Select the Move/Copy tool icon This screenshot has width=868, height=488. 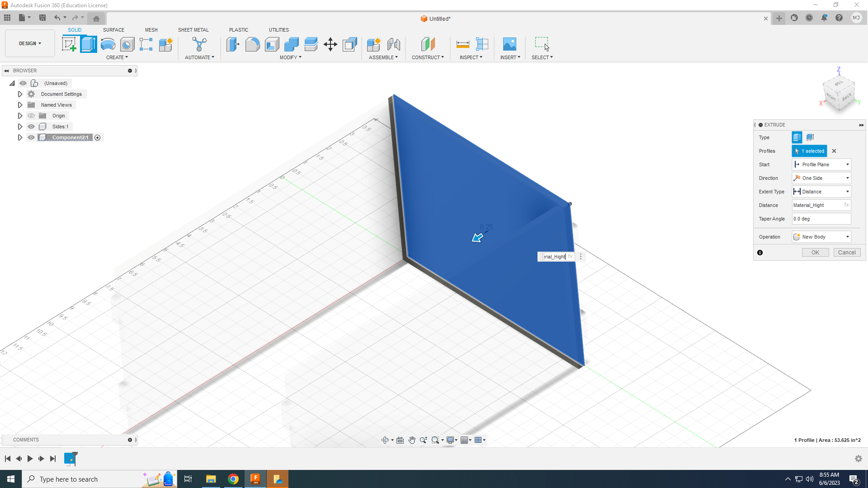[330, 44]
